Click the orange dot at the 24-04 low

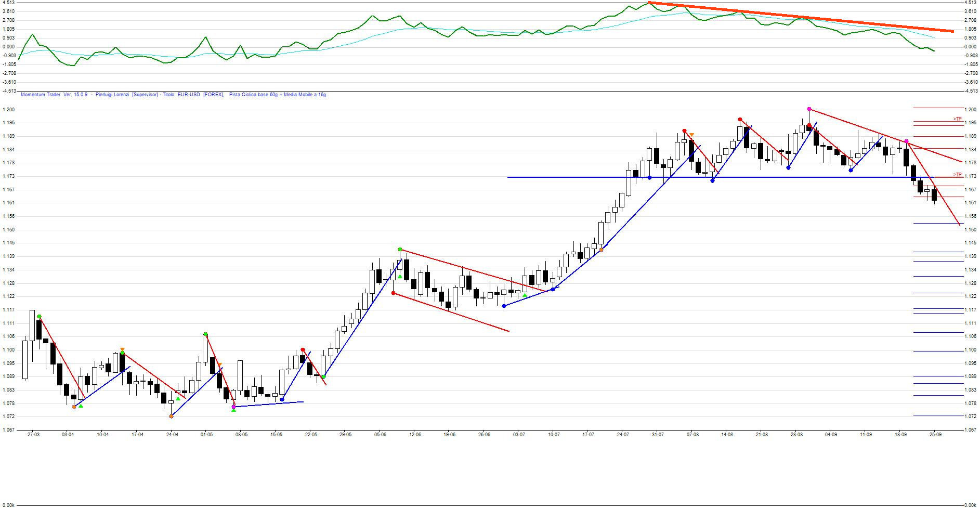(171, 416)
